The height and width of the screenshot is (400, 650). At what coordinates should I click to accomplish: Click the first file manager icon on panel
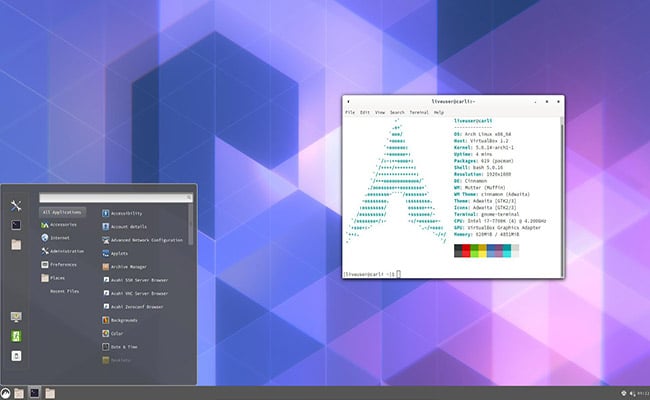[19, 393]
